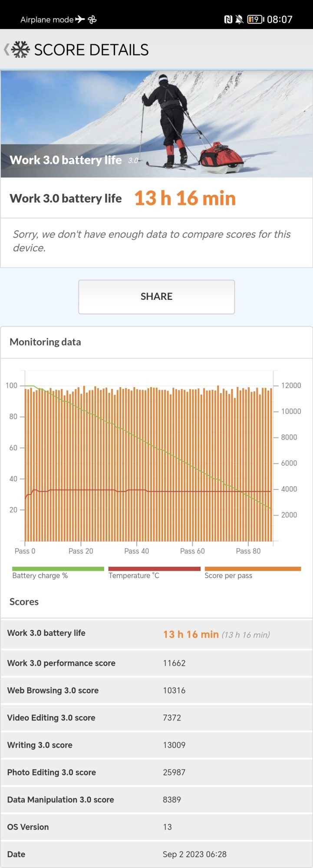Tap the Photo Editing 3.0 score row
Screen dimensions: 313x868
point(156,773)
